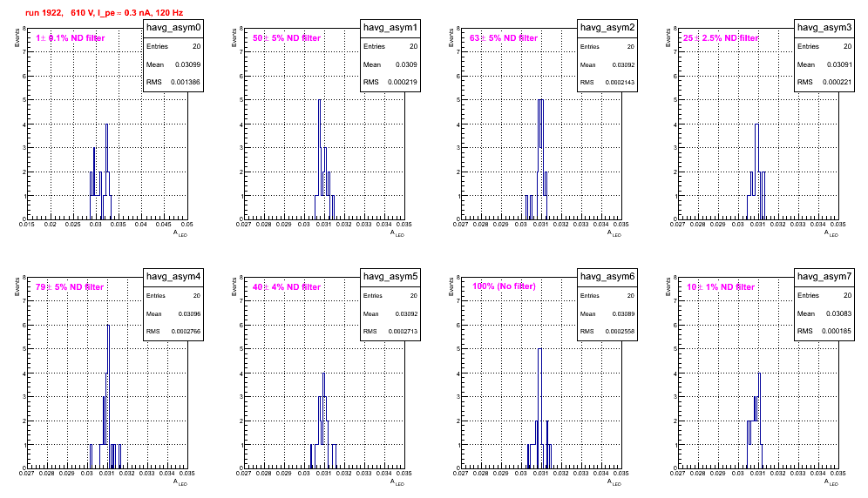Click RMS 0.0002558 in havg_asym6 stats
868x498 pixels.
607,332
